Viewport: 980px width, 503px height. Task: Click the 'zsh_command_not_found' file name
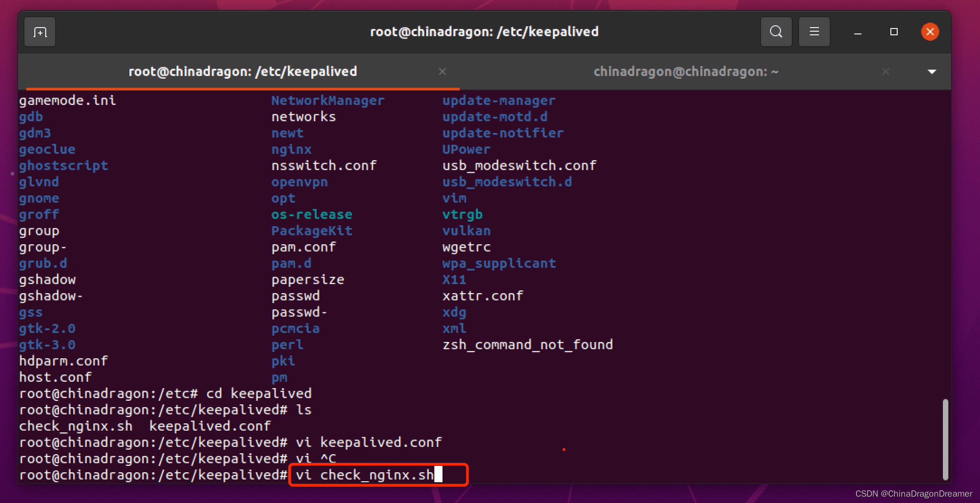(x=528, y=345)
